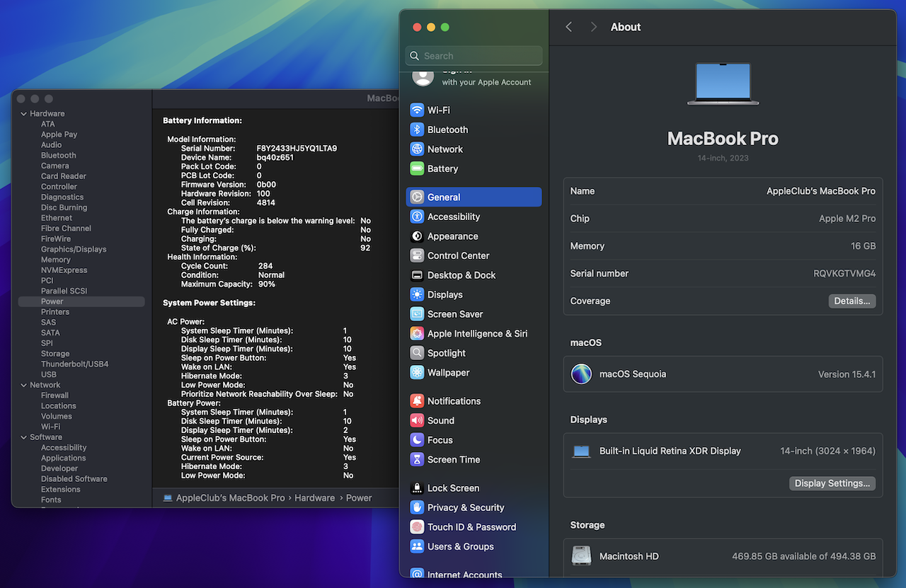The width and height of the screenshot is (906, 588).
Task: Select Apple Pay in hardware list
Action: click(59, 134)
